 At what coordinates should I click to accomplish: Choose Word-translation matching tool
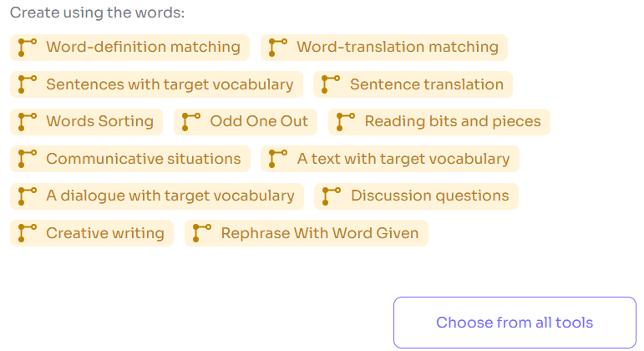tap(397, 47)
